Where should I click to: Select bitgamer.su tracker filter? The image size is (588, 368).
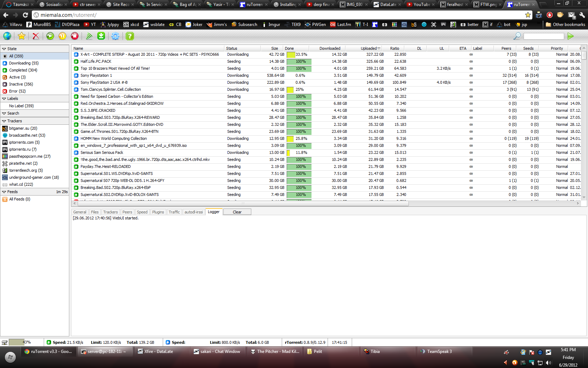pos(35,128)
